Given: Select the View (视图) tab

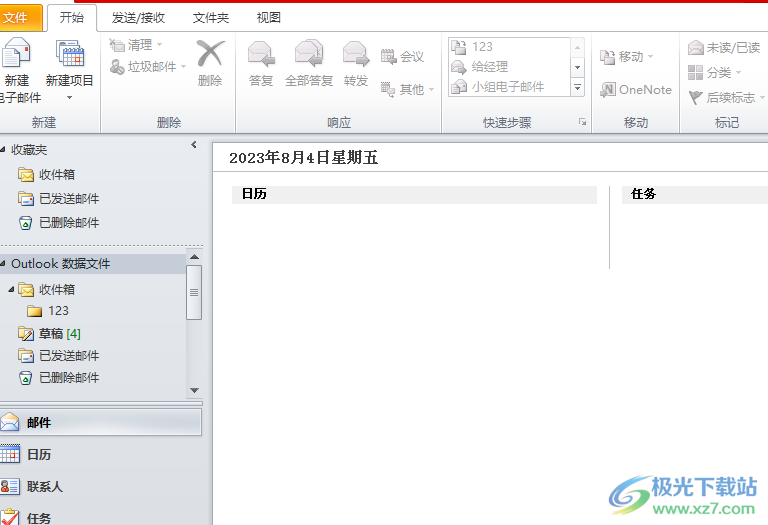Looking at the screenshot, I should coord(268,18).
